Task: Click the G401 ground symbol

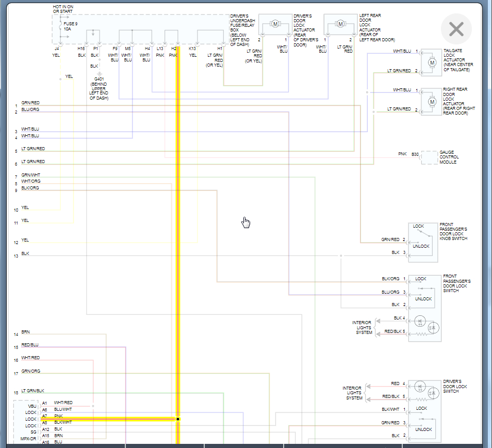Action: pyautogui.click(x=99, y=74)
